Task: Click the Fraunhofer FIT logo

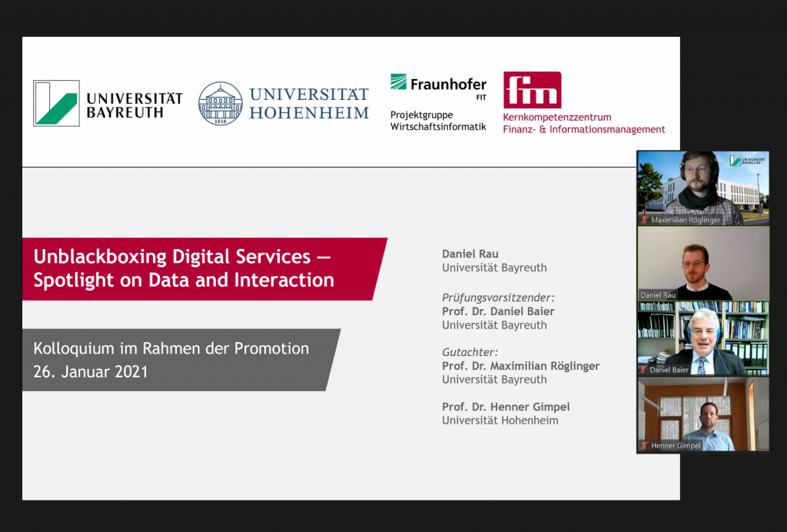Action: pos(439,87)
